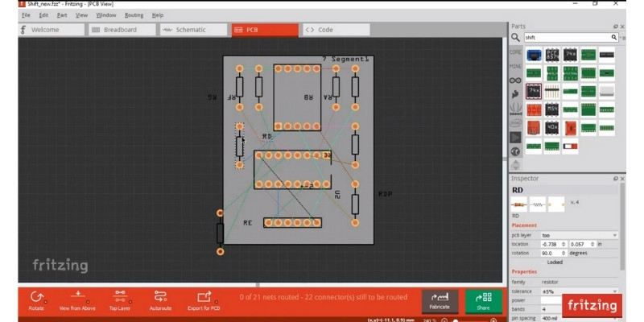Image resolution: width=644 pixels, height=322 pixels.
Task: Select the PCF 857x chip part
Action: click(x=552, y=55)
